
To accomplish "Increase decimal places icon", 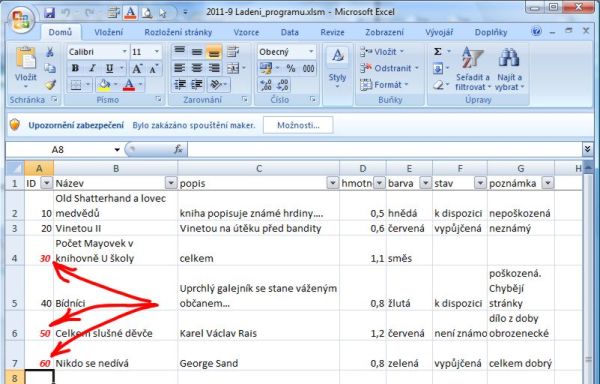I will coord(266,85).
